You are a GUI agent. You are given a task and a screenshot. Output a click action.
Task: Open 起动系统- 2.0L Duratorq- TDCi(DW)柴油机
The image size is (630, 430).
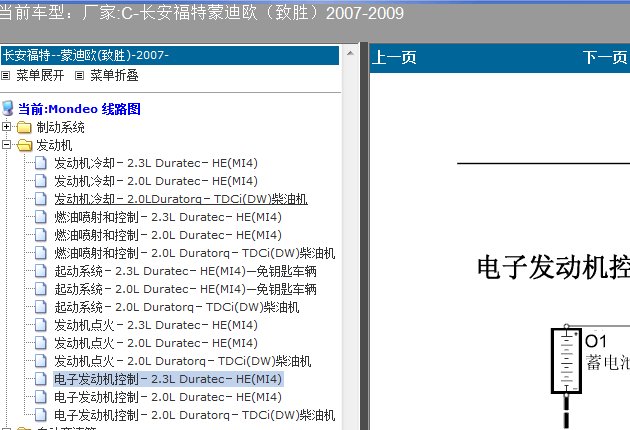pos(177,307)
